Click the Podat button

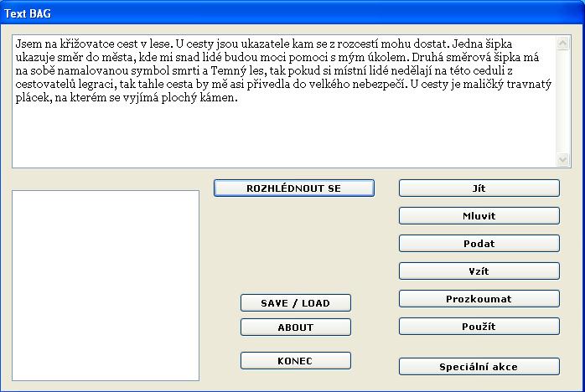coord(479,243)
